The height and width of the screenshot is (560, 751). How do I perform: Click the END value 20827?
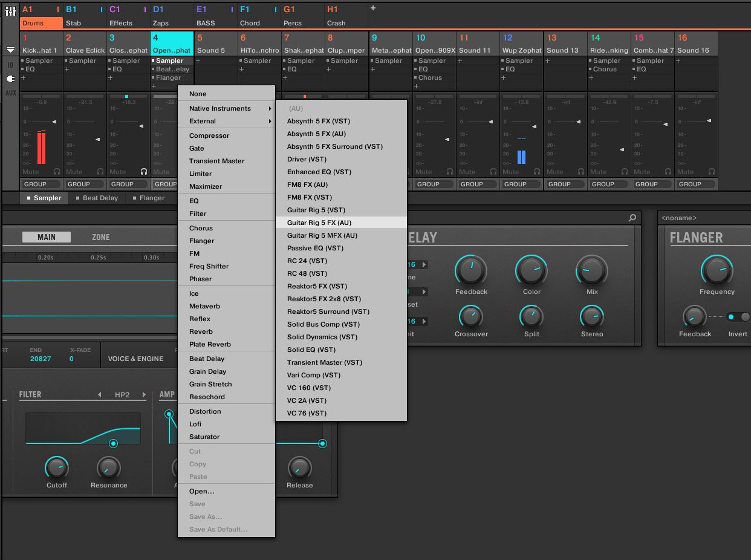(41, 359)
